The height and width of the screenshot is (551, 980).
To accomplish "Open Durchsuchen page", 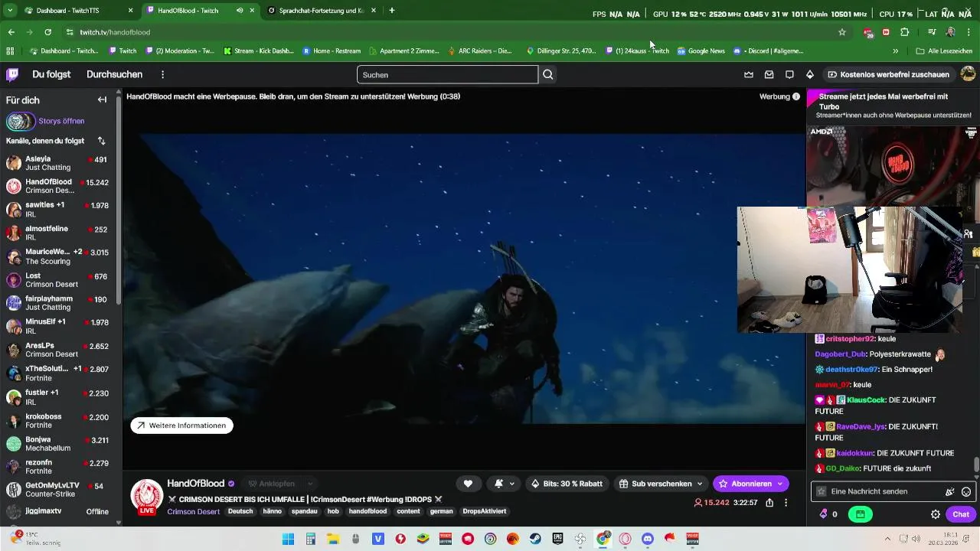I will pos(114,74).
